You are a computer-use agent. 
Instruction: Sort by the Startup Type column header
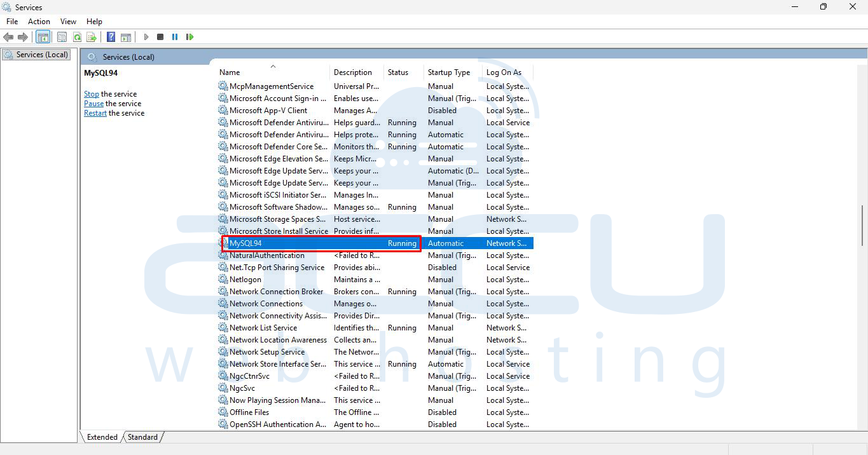tap(449, 72)
